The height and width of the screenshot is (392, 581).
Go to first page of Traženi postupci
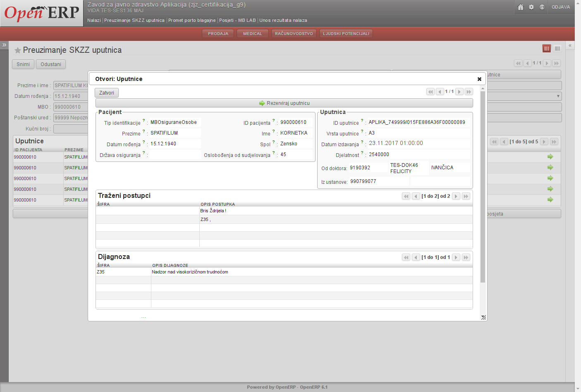(x=406, y=196)
